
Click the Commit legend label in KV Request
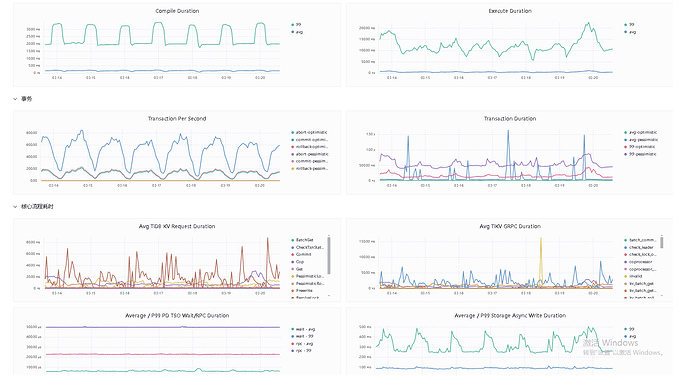(x=303, y=254)
